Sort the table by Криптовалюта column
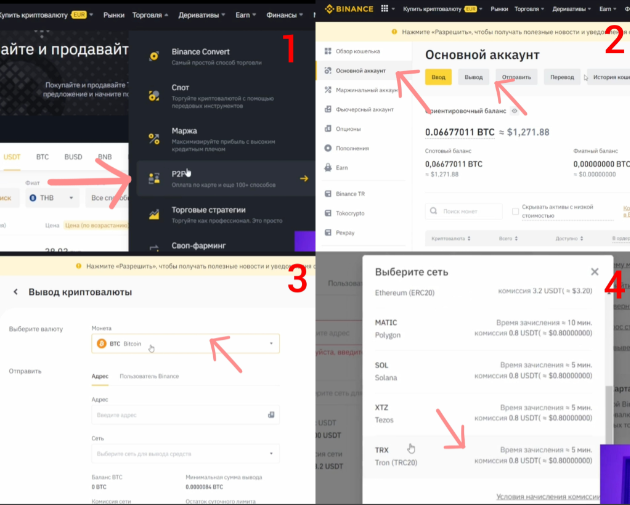This screenshot has height=505, width=630. click(x=450, y=239)
